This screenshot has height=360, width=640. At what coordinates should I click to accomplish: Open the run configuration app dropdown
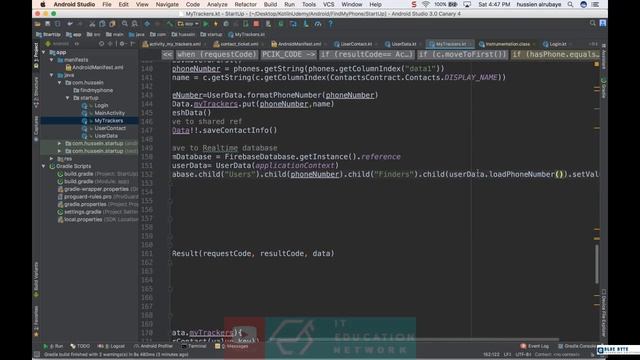coord(188,24)
